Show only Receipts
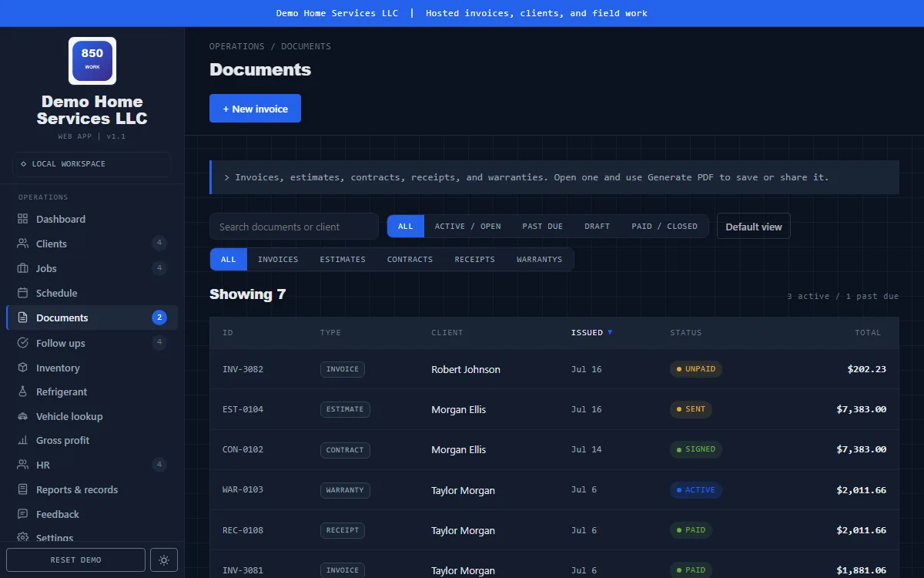 point(474,259)
